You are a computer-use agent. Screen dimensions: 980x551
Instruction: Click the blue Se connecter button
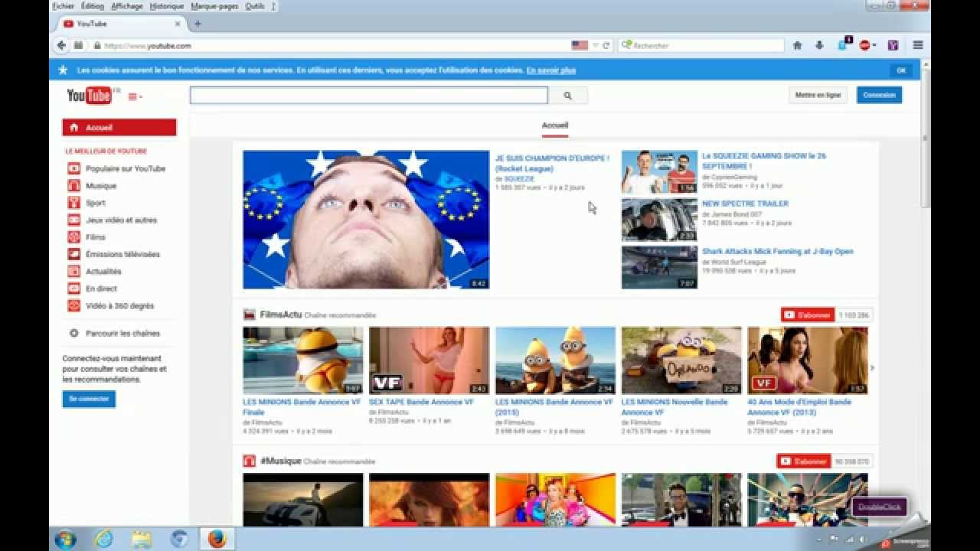pyautogui.click(x=89, y=399)
